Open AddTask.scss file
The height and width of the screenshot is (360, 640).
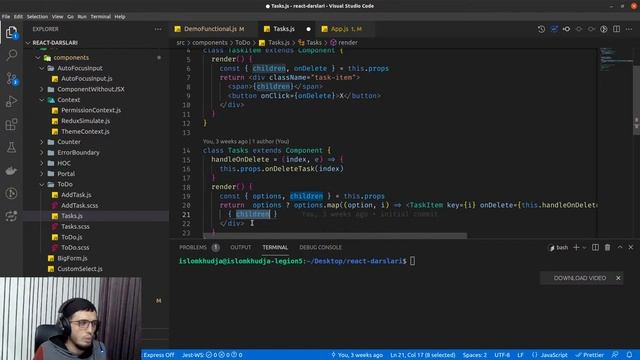tap(79, 205)
